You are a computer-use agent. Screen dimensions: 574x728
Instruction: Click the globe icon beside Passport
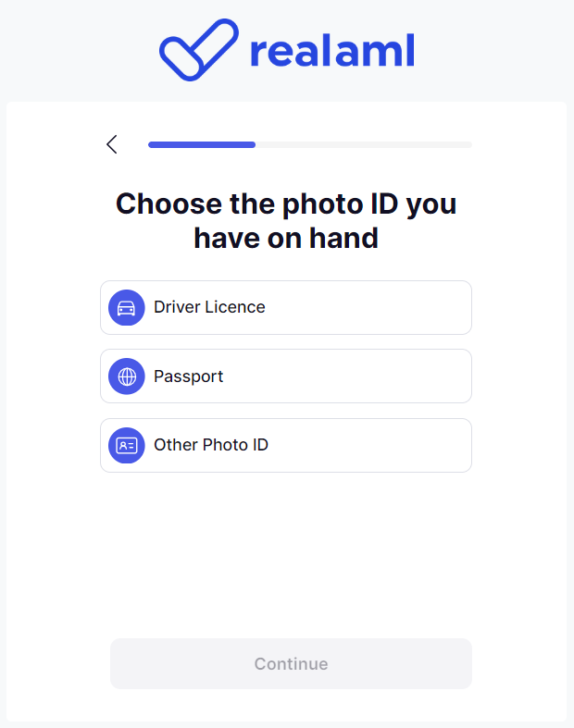click(x=127, y=376)
